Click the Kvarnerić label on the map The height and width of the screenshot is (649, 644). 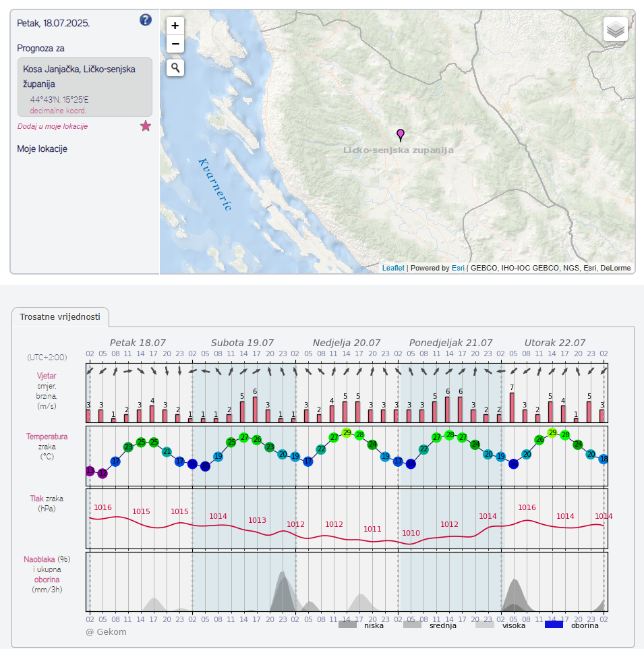pos(214,184)
